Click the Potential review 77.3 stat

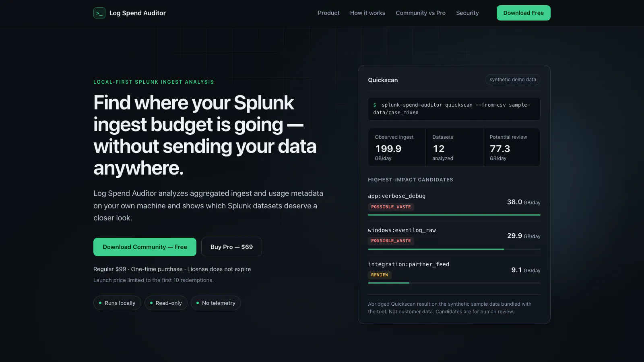(x=512, y=148)
